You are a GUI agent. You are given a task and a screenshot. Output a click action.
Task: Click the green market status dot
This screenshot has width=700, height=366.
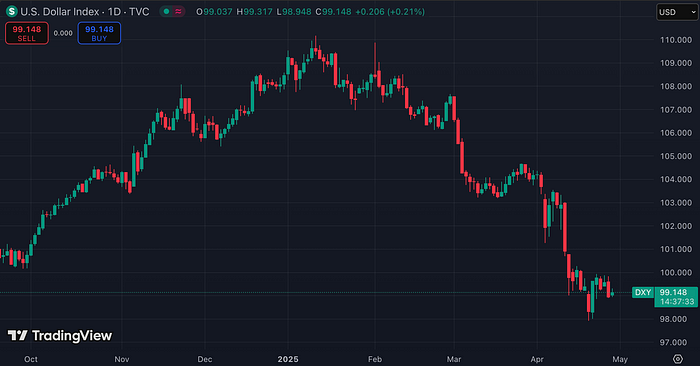point(167,12)
